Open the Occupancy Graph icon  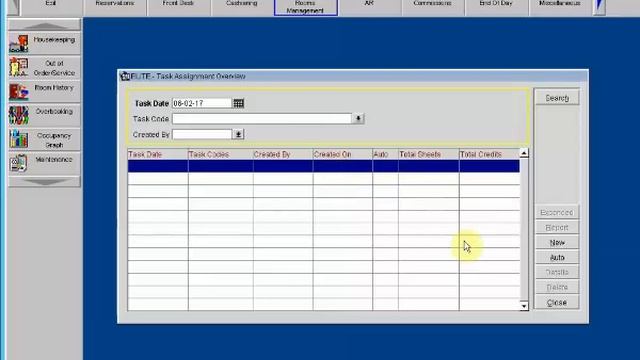click(19, 139)
